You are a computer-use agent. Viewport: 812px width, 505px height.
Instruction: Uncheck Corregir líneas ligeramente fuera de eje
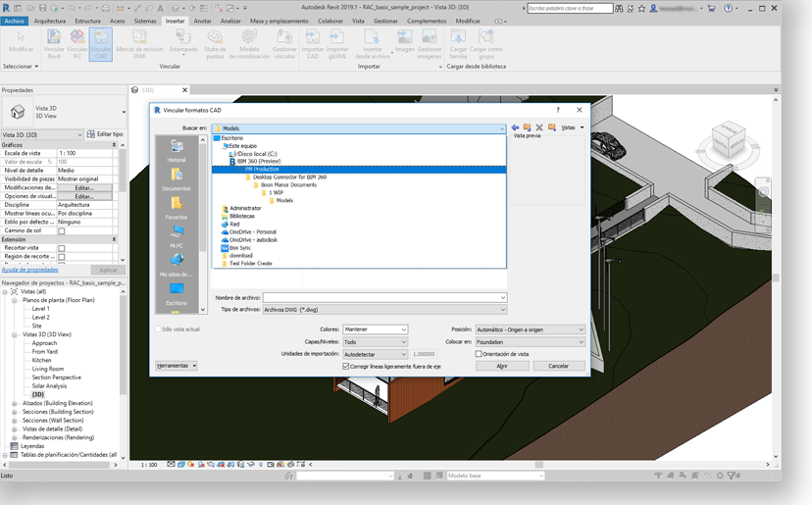click(x=346, y=366)
